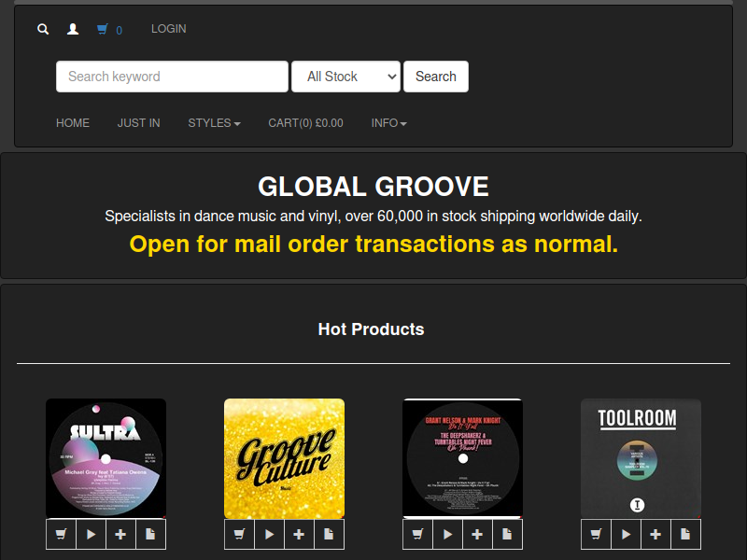The width and height of the screenshot is (747, 560).
Task: Open the Grant Nelson & Mark Knight record thumbnail
Action: click(x=462, y=458)
